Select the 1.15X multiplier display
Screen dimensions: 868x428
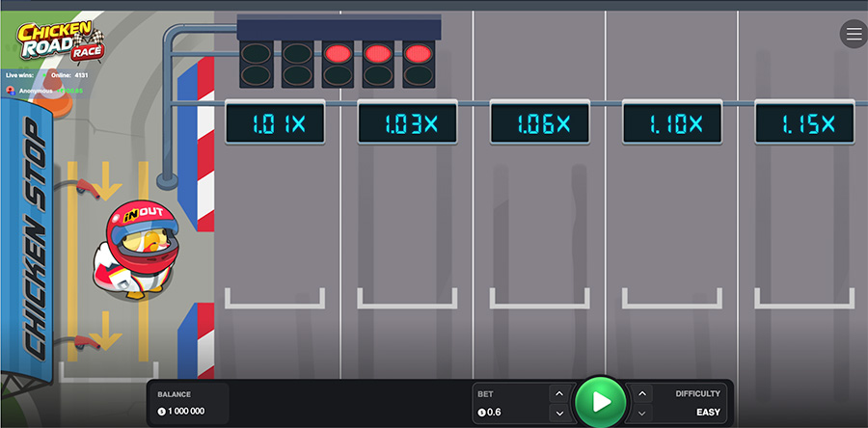(x=804, y=123)
